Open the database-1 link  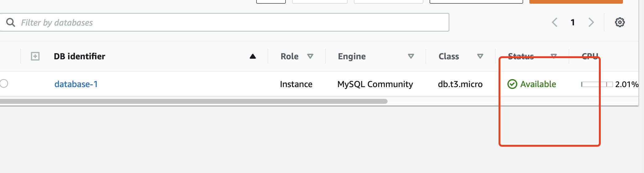pos(76,84)
